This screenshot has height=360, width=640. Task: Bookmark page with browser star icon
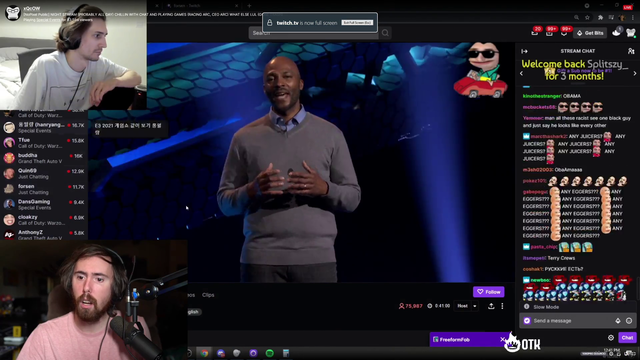tap(587, 17)
